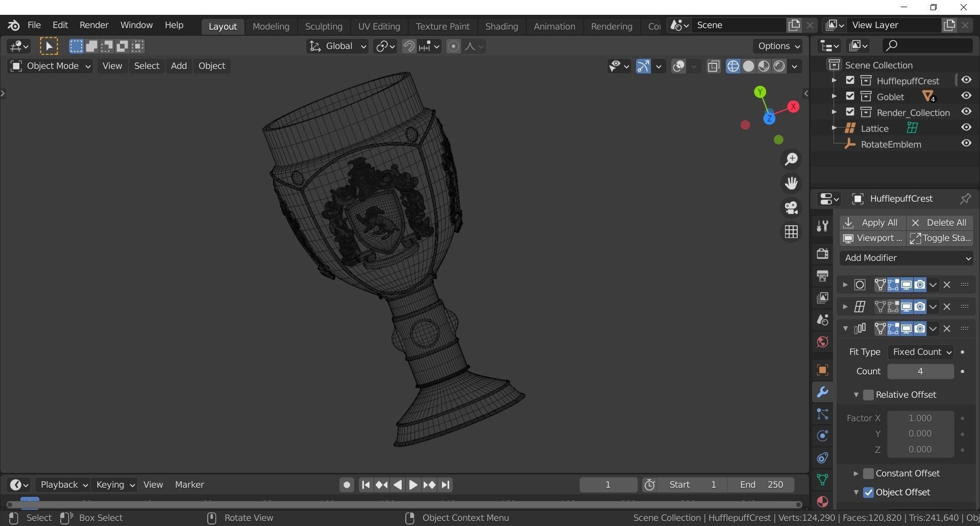Switch orthographic/perspective grid icon
Image resolution: width=980 pixels, height=526 pixels.
[791, 232]
